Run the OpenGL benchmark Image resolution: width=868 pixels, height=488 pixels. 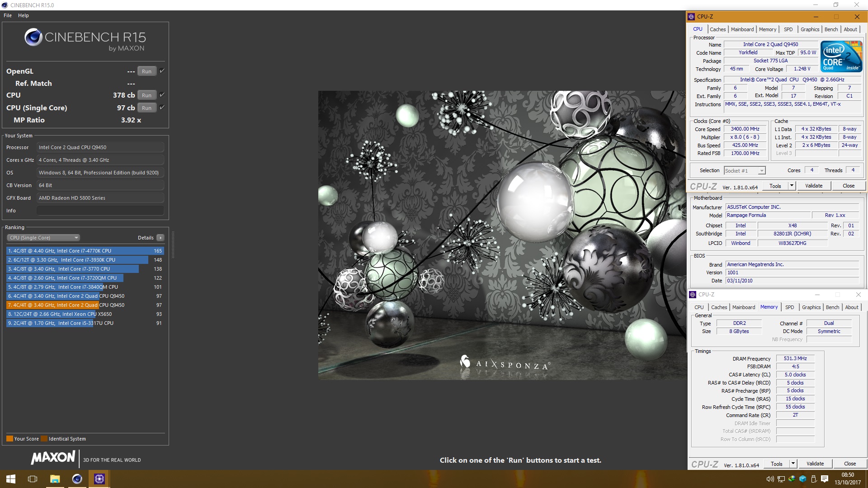[146, 71]
